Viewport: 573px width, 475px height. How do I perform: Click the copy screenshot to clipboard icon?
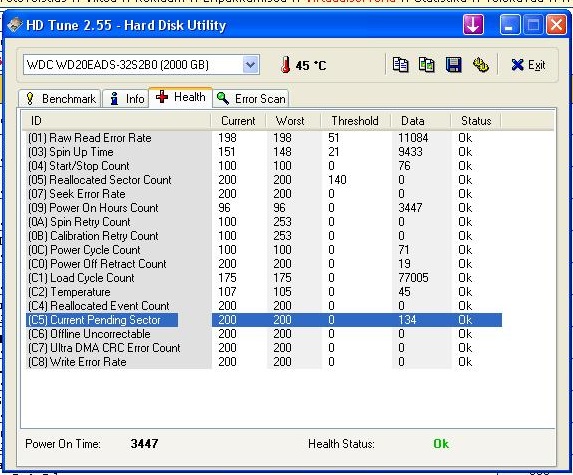[x=426, y=65]
